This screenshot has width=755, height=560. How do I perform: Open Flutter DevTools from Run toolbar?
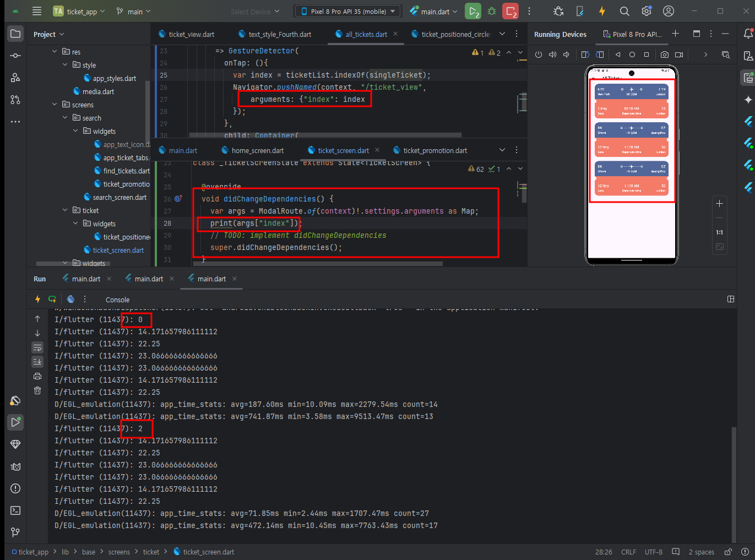[70, 299]
